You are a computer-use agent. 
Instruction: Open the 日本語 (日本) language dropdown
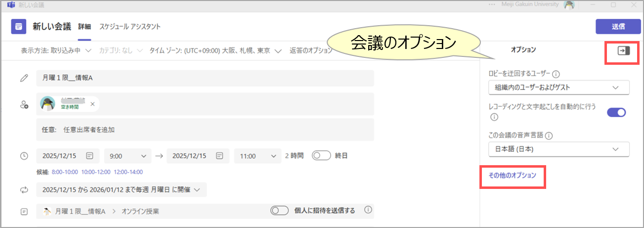(558, 149)
